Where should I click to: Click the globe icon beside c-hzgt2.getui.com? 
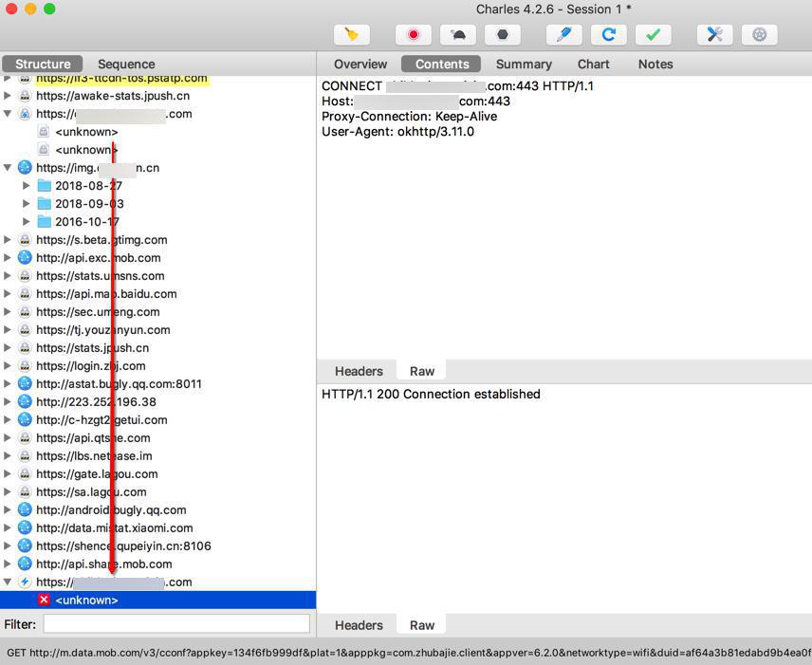[25, 419]
